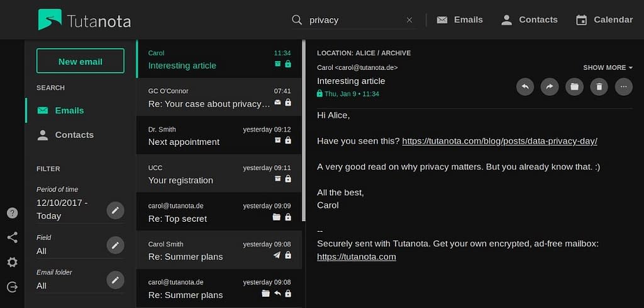The height and width of the screenshot is (308, 644).
Task: Open 'Re: Top secret' email
Action: pos(219,212)
